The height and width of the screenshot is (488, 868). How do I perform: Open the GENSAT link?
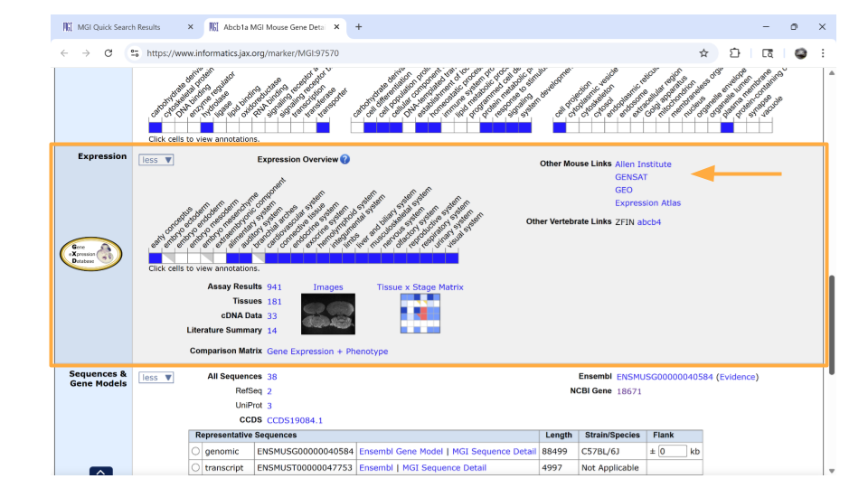tap(631, 177)
